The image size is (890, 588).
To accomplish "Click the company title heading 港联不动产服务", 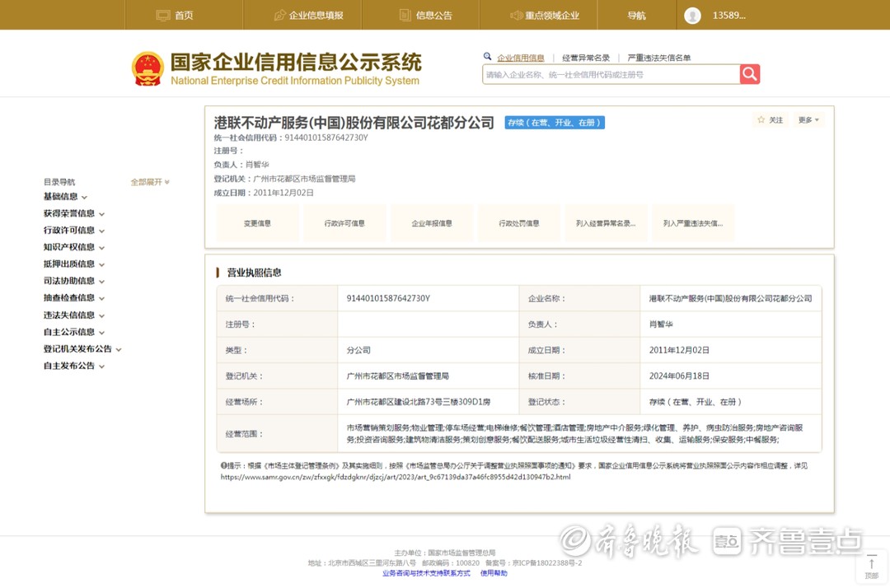I will (x=354, y=123).
